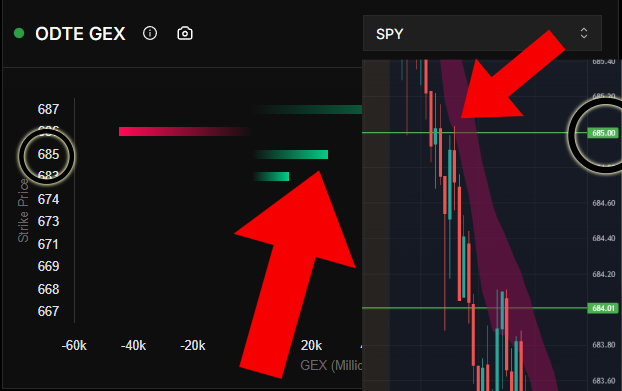
Task: Click the 684.01 green price tag
Action: click(x=603, y=308)
